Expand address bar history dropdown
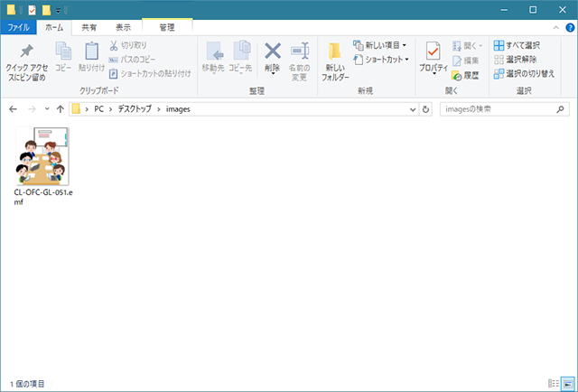The width and height of the screenshot is (578, 392). [413, 109]
